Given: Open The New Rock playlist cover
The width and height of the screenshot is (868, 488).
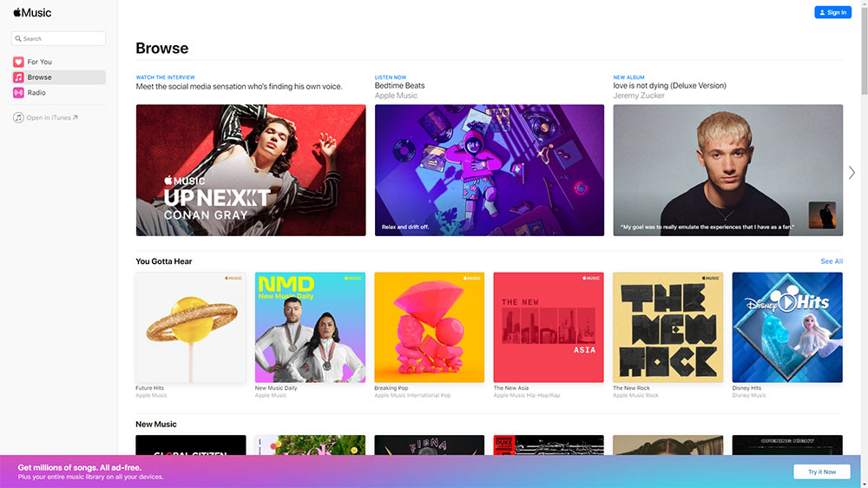Looking at the screenshot, I should [668, 327].
